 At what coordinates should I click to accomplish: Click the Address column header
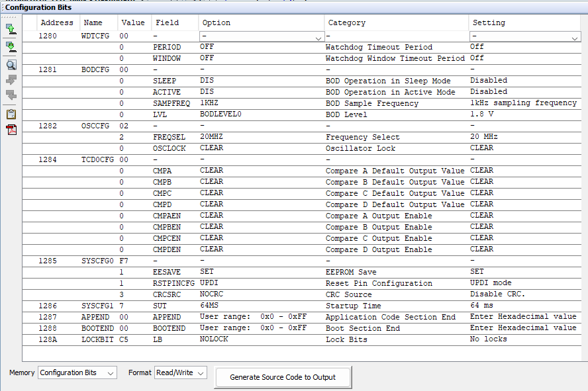pos(57,23)
